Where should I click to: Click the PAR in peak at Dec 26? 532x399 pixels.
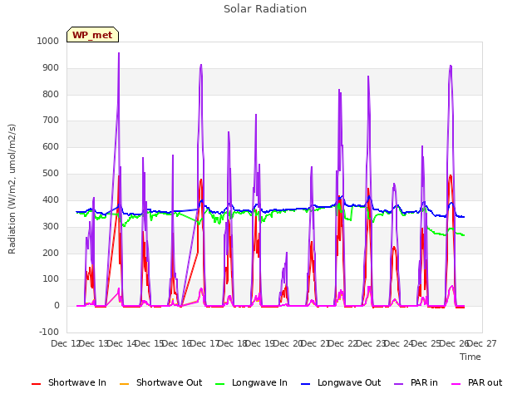tap(451, 66)
